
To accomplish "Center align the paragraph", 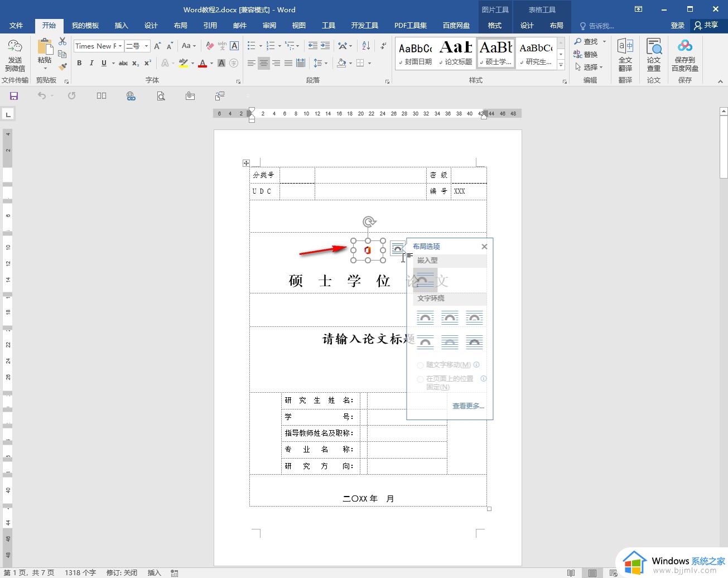I will click(x=264, y=63).
